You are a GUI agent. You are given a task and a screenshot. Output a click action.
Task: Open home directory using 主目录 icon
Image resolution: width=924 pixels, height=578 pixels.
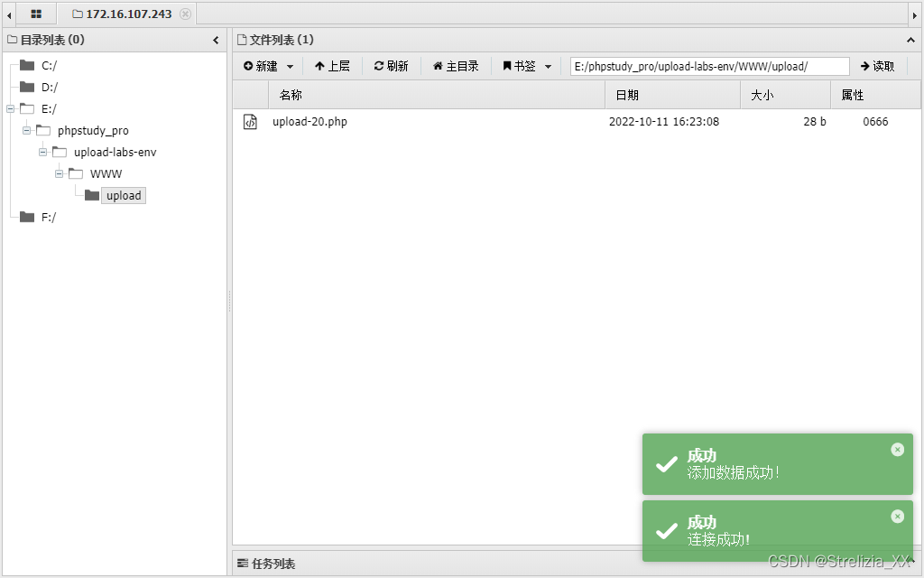tap(438, 65)
